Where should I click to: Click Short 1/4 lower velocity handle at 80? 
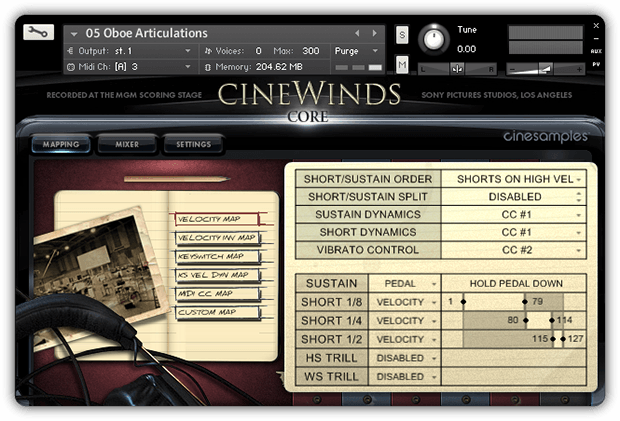(526, 321)
